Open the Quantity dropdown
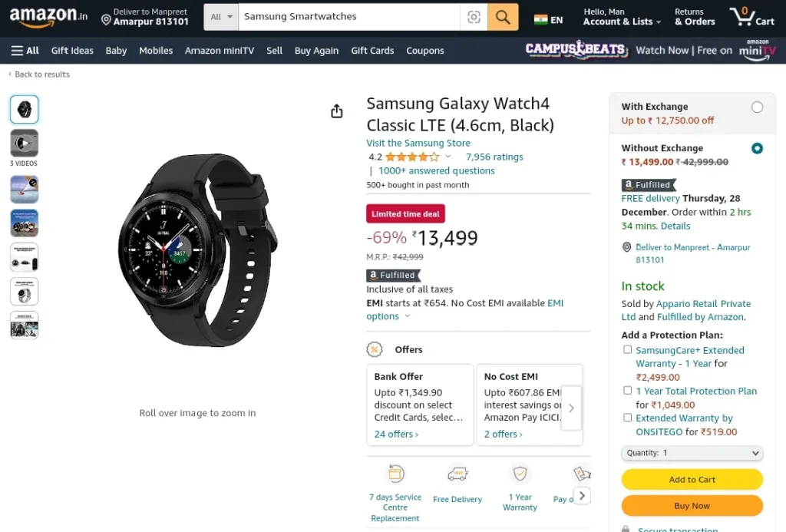Screen dimensions: 786x532 692,453
